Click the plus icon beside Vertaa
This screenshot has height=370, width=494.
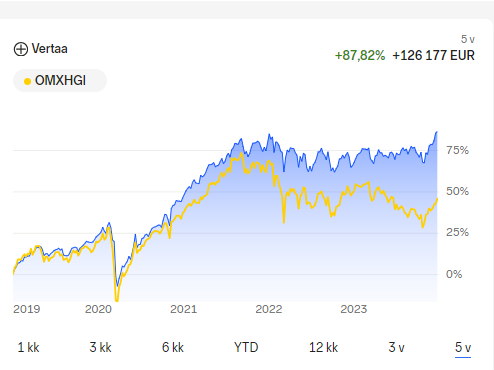coord(21,49)
